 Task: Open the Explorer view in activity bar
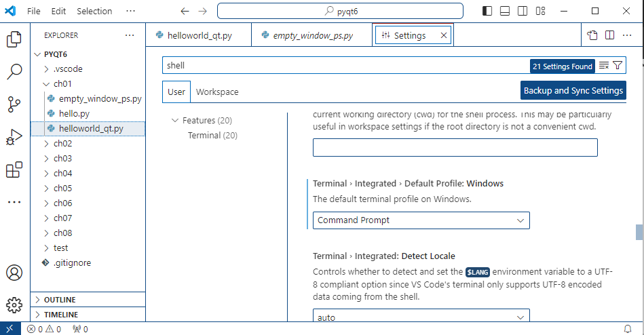pyautogui.click(x=14, y=39)
